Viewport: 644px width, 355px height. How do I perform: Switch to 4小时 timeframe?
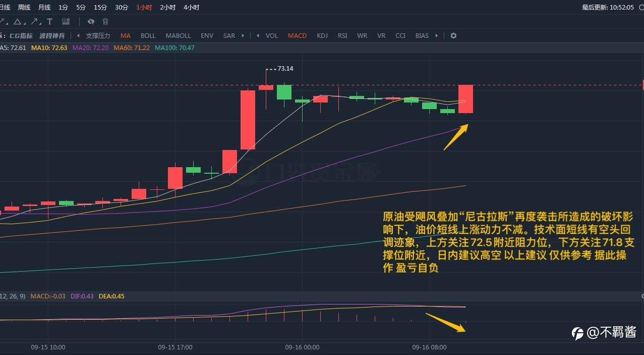tap(192, 8)
